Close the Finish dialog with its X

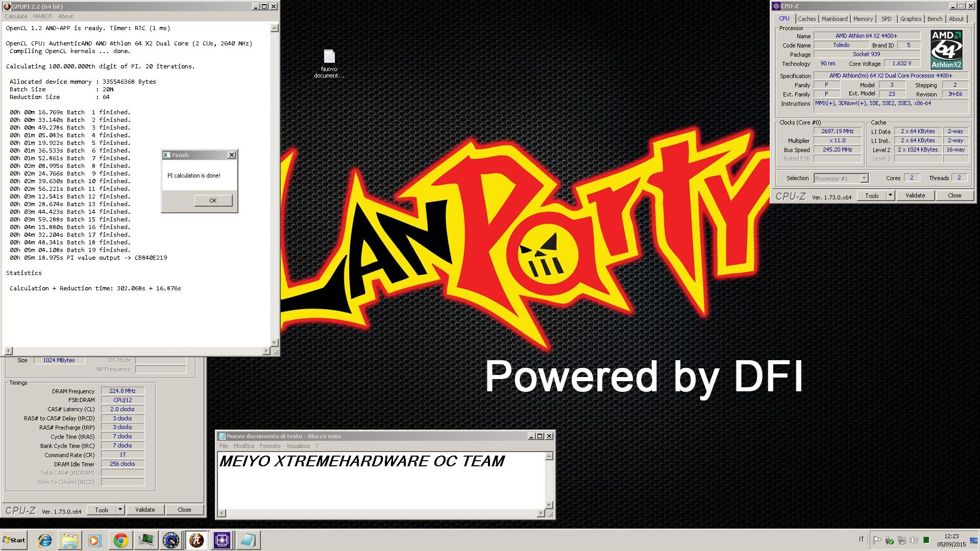(x=232, y=155)
